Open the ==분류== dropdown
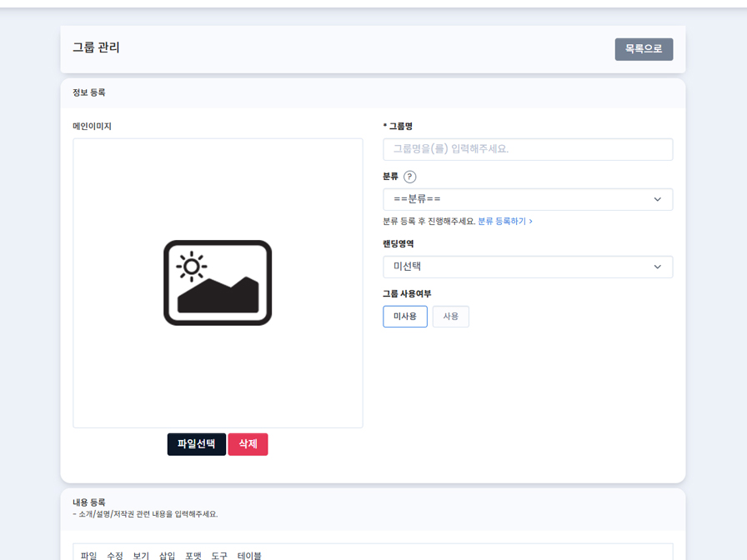This screenshot has width=747, height=560. tap(528, 199)
